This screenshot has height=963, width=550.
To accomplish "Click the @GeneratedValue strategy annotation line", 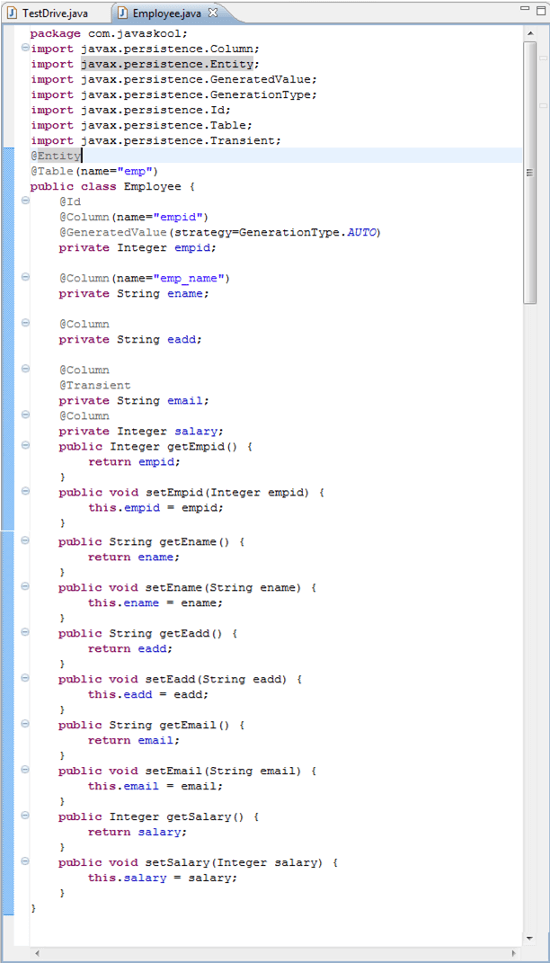I will click(220, 233).
